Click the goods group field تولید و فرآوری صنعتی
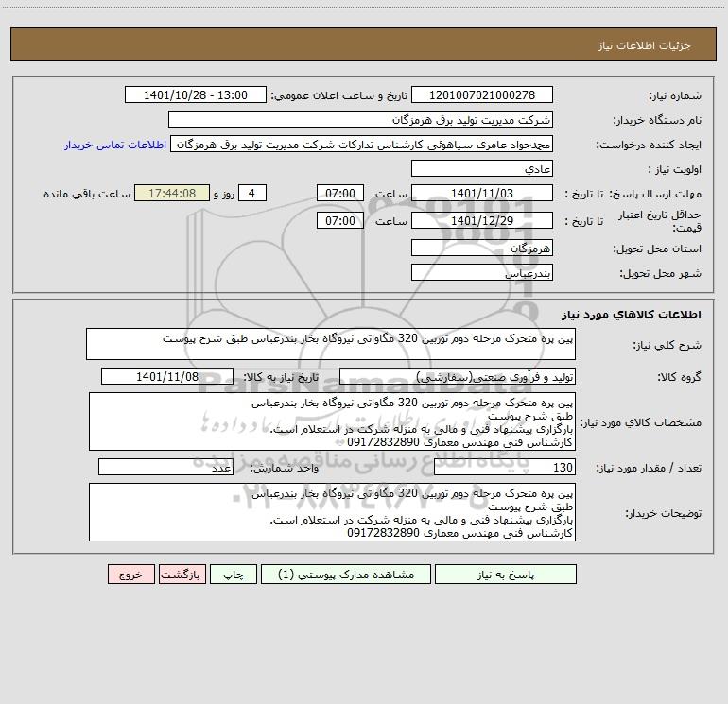The height and width of the screenshot is (704, 728). click(458, 376)
